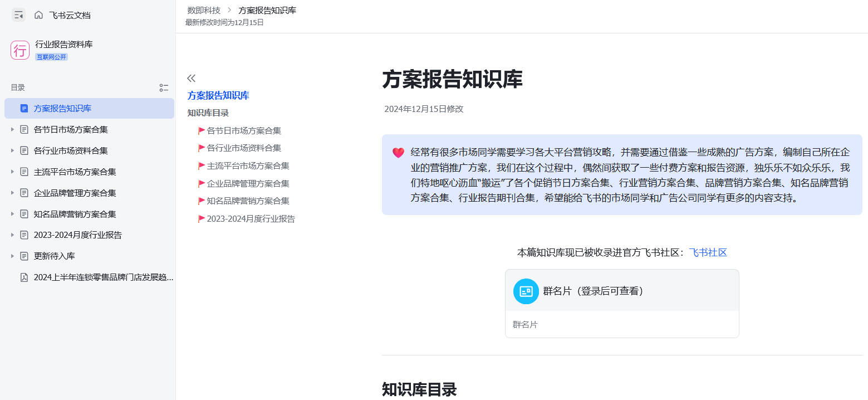
Task: Click the 互联网公开 tag badge
Action: 52,57
